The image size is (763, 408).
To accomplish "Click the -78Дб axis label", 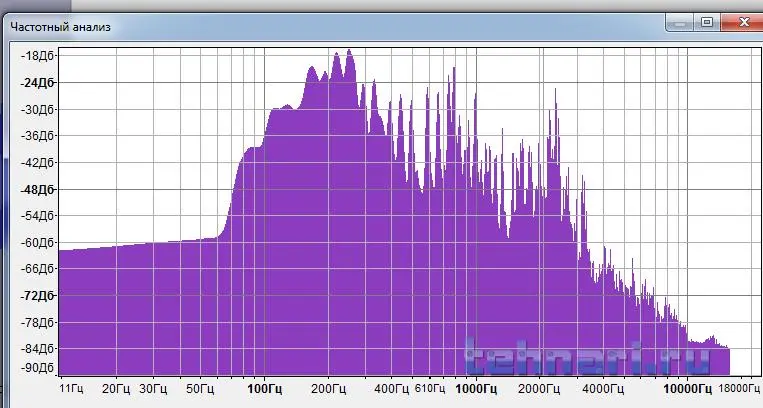I will pos(37,322).
